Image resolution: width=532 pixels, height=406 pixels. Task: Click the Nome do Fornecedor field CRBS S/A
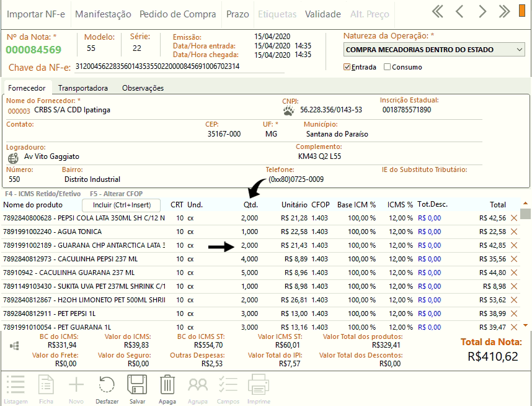[x=72, y=110]
